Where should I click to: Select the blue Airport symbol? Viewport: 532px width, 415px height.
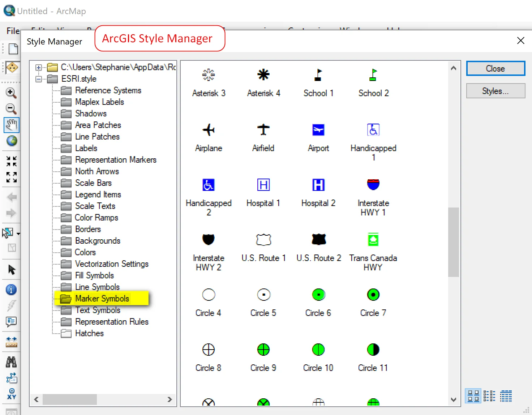pos(318,130)
